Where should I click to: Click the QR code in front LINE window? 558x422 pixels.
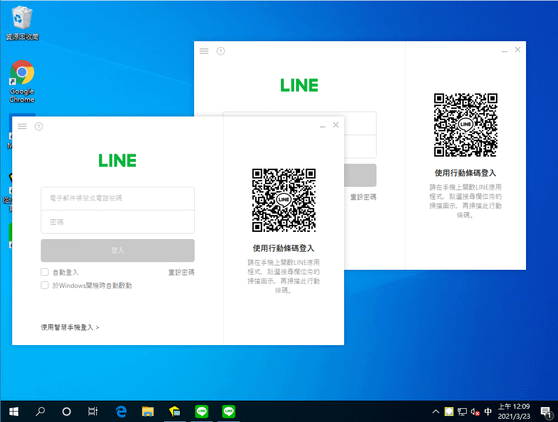tap(284, 200)
